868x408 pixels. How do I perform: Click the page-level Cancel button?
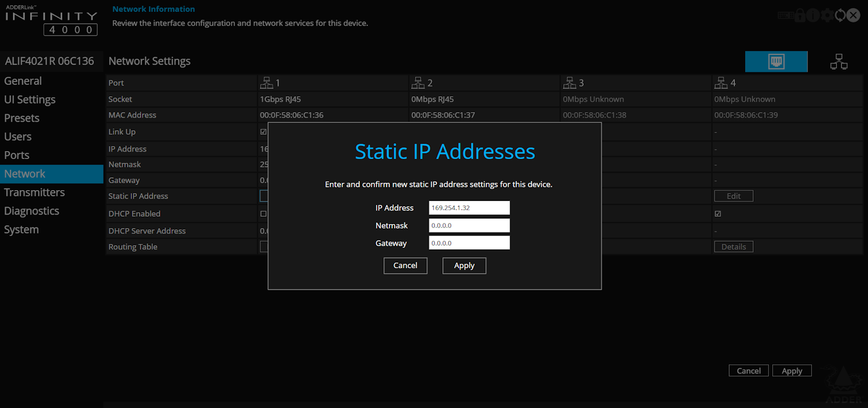click(x=749, y=371)
